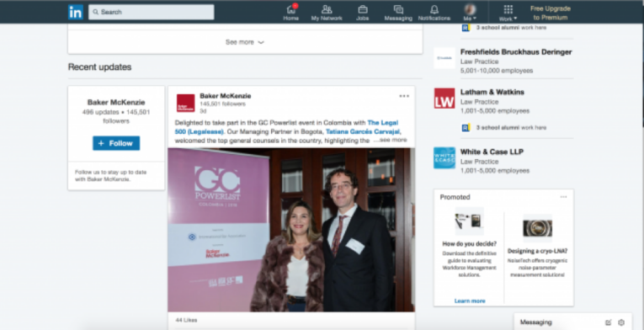Click the Search input field
Screen dimensions: 644x330
coord(152,12)
